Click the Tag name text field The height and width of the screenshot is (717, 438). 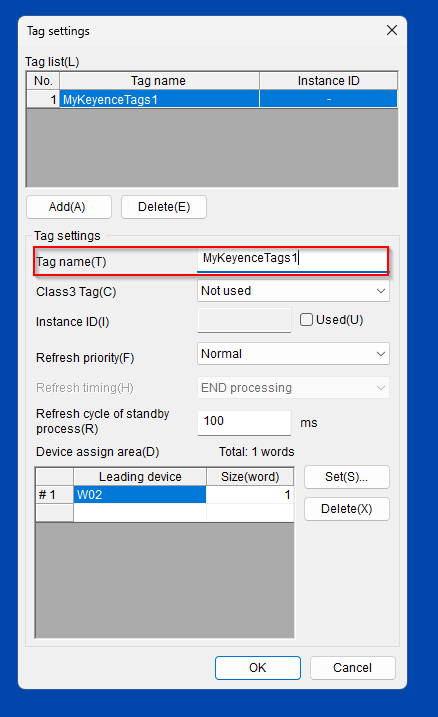[292, 260]
